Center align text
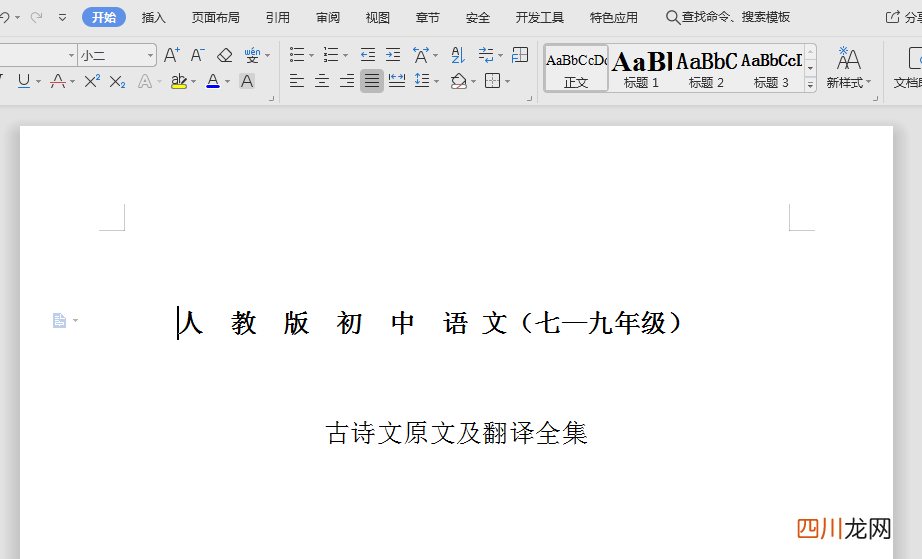The height and width of the screenshot is (559, 922). click(x=322, y=81)
